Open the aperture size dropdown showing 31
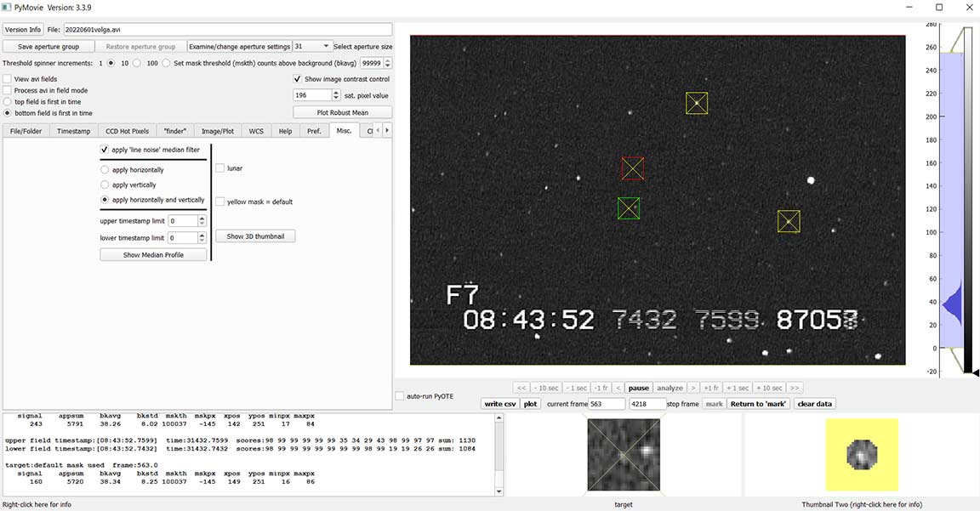Viewport: 980px width, 511px height. [312, 46]
